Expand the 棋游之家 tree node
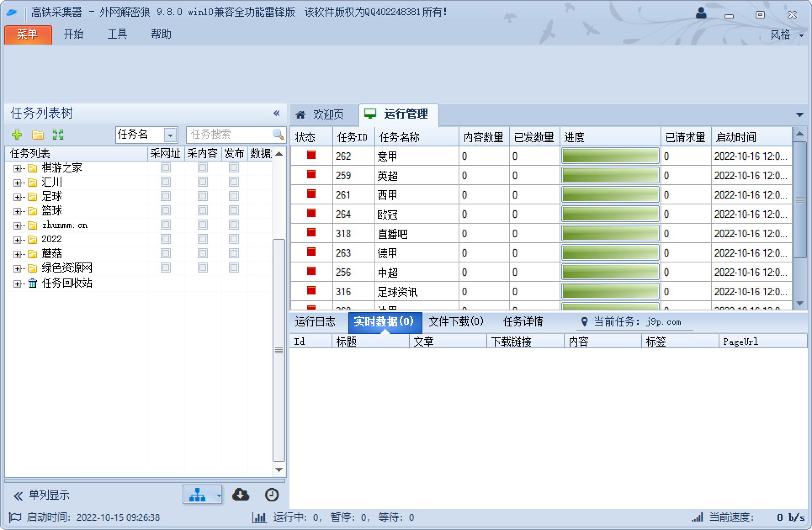 [17, 168]
